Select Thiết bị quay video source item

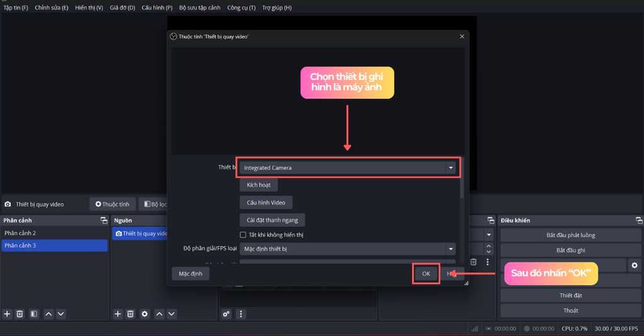(x=140, y=234)
